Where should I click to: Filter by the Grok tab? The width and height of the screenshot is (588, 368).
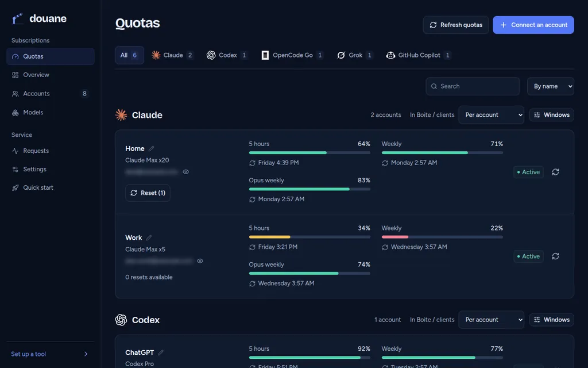point(355,55)
